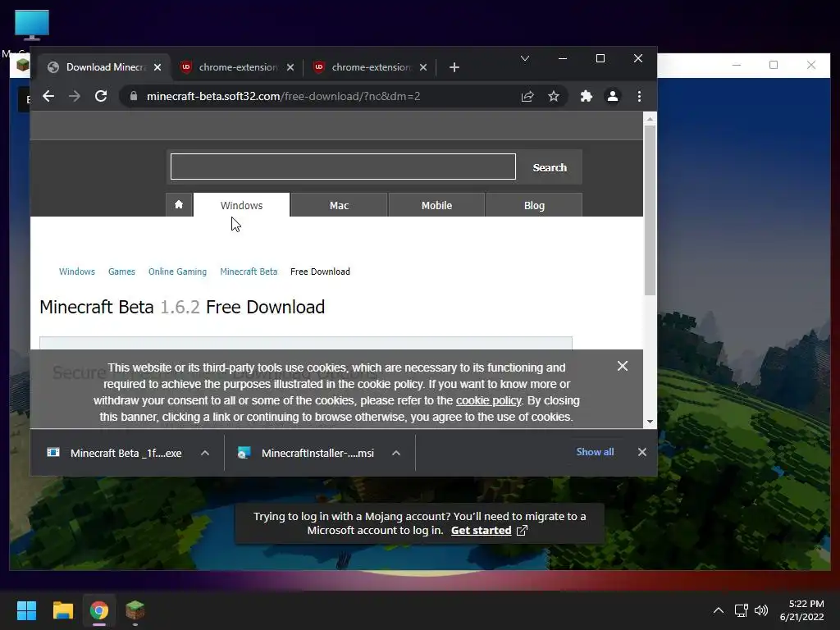Open the Extensions puzzle icon
The width and height of the screenshot is (840, 630).
pyautogui.click(x=586, y=97)
